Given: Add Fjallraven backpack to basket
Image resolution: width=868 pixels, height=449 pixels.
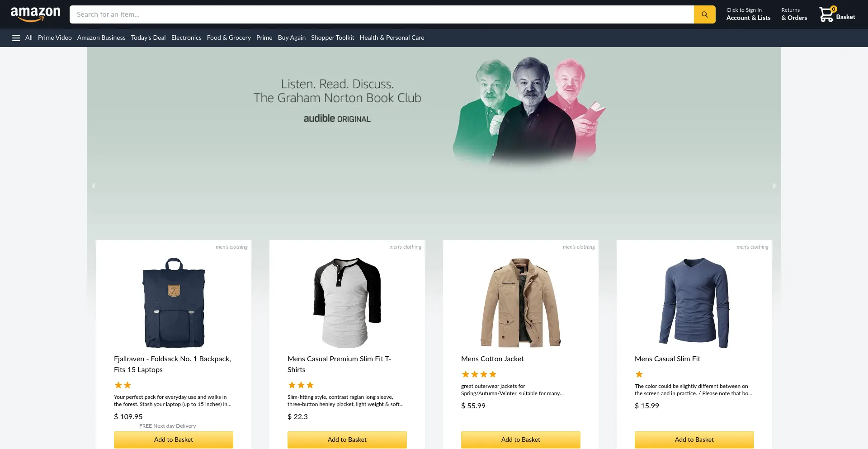Looking at the screenshot, I should [174, 440].
